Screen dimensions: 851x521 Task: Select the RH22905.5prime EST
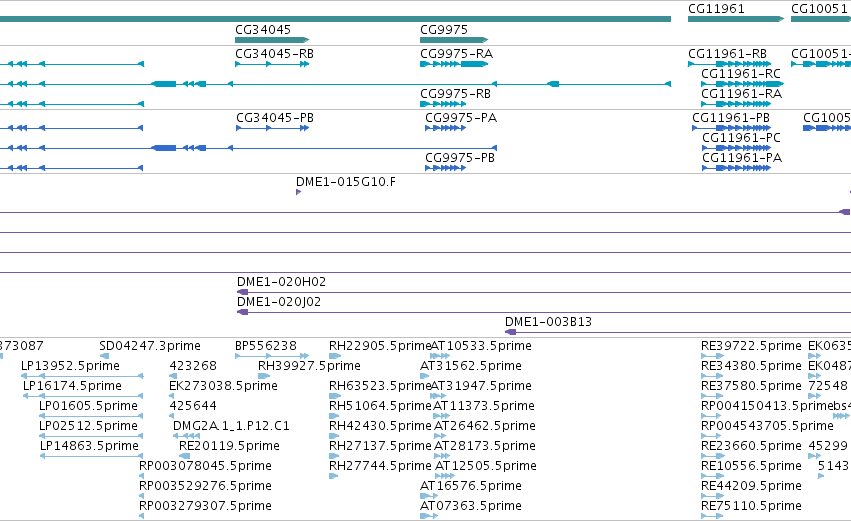click(335, 356)
